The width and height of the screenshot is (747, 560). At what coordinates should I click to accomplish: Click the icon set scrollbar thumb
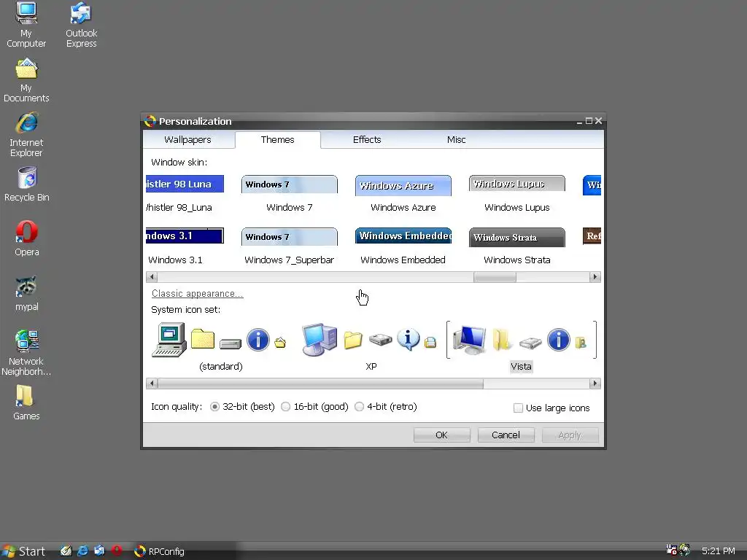[320, 384]
